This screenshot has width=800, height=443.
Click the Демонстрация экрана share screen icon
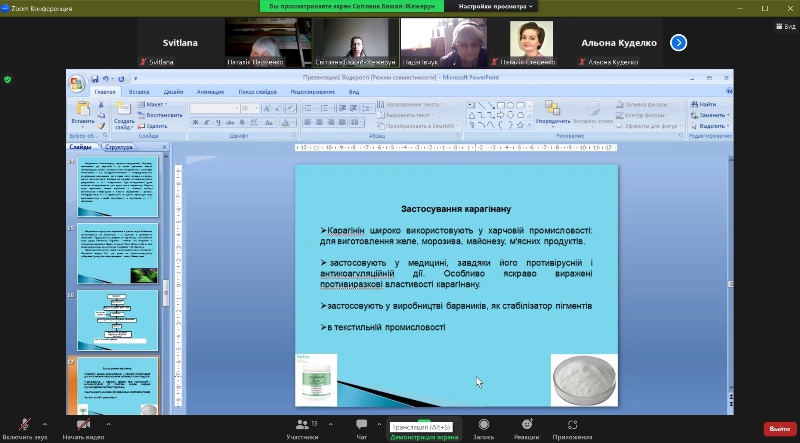[424, 427]
